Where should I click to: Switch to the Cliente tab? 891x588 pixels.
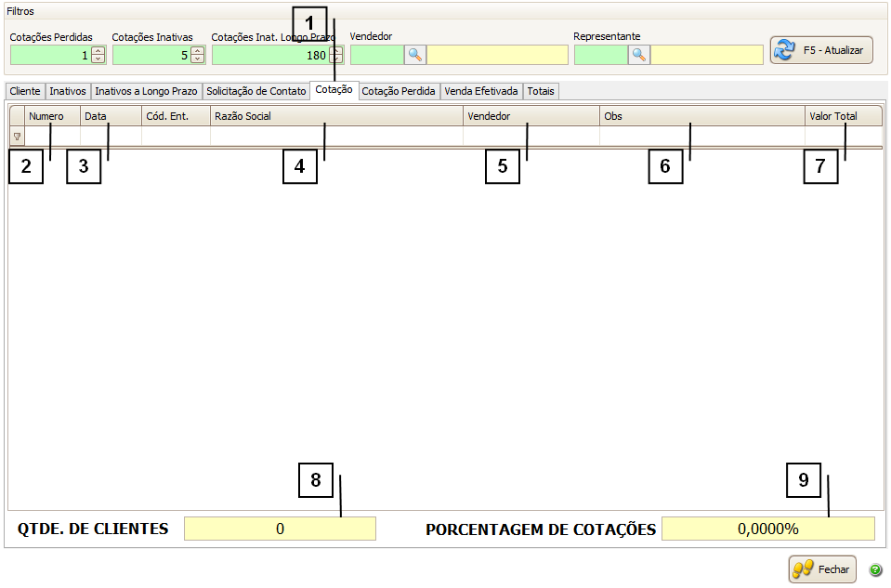pyautogui.click(x=25, y=91)
